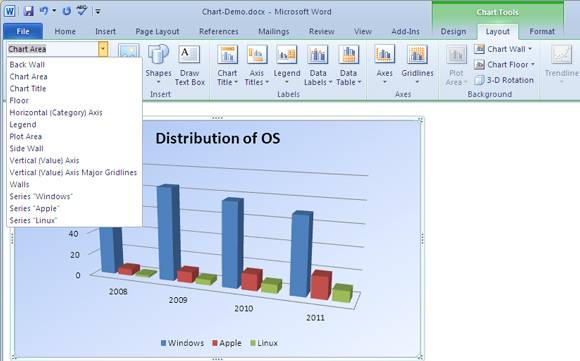Select the blue Windows bar for 2009

pos(168,232)
